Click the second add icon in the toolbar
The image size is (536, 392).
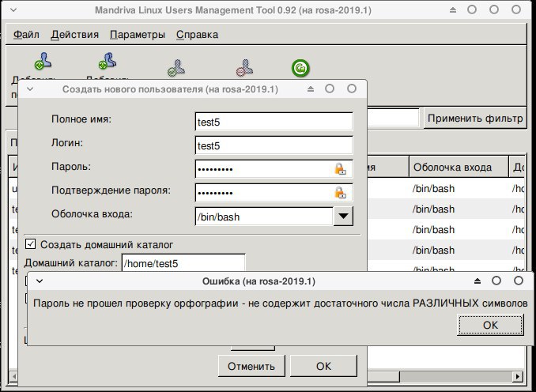coord(108,62)
